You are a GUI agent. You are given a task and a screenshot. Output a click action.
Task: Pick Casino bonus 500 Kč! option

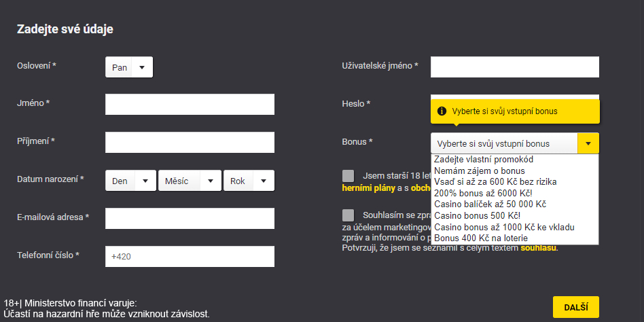point(515,215)
